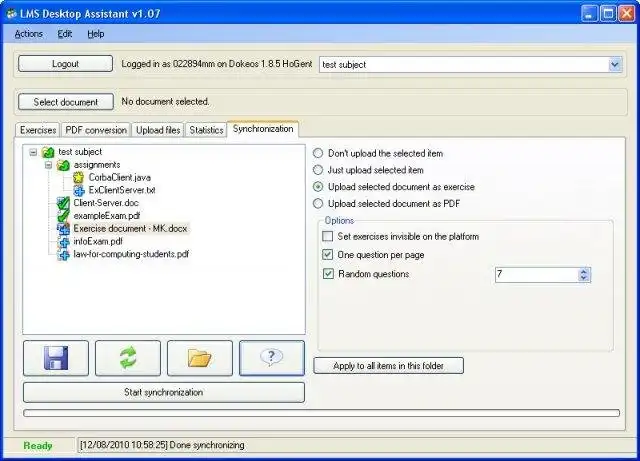Open the test subject course dropdown

coord(614,65)
